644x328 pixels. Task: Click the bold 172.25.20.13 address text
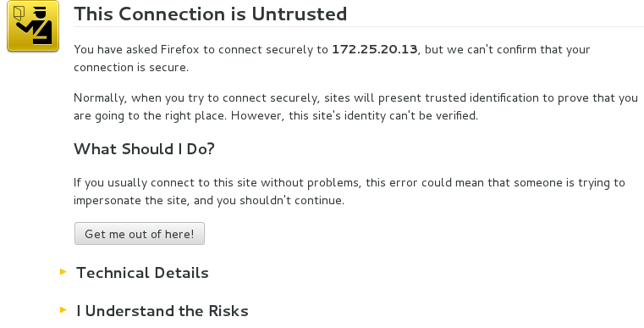pos(375,49)
